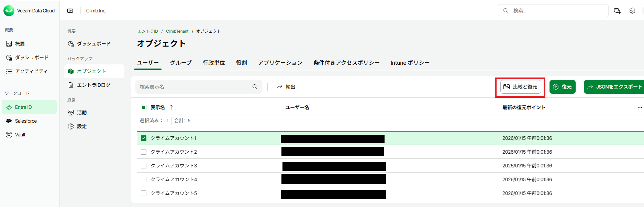
Task: Uncheck クライムアカウント1 row checkbox
Action: (x=144, y=138)
